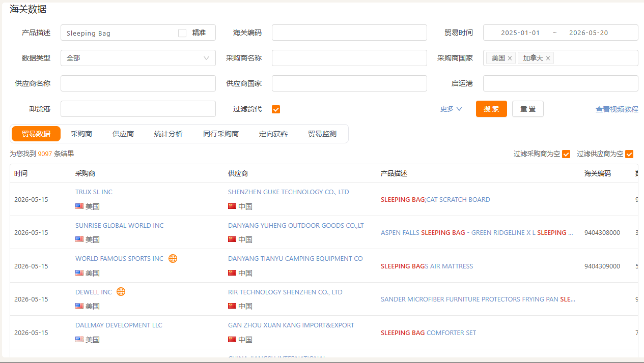Click customs code 9404309000

(x=602, y=266)
